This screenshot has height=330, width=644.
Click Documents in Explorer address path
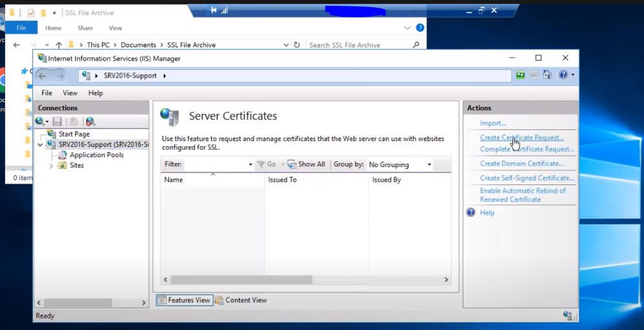[139, 45]
